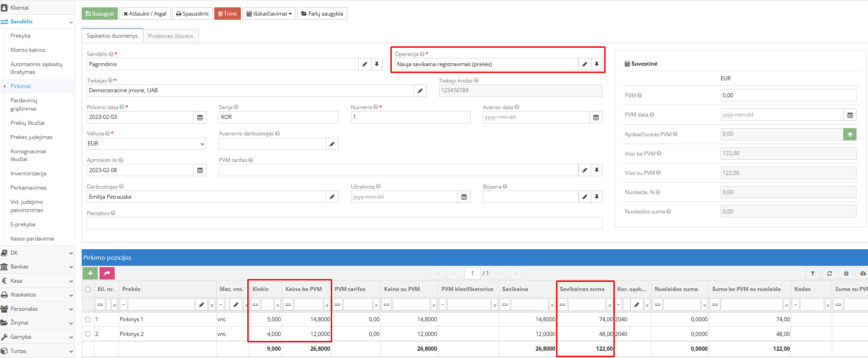
Task: Tick the checkbox for Pirkinys 2 row
Action: click(x=88, y=334)
